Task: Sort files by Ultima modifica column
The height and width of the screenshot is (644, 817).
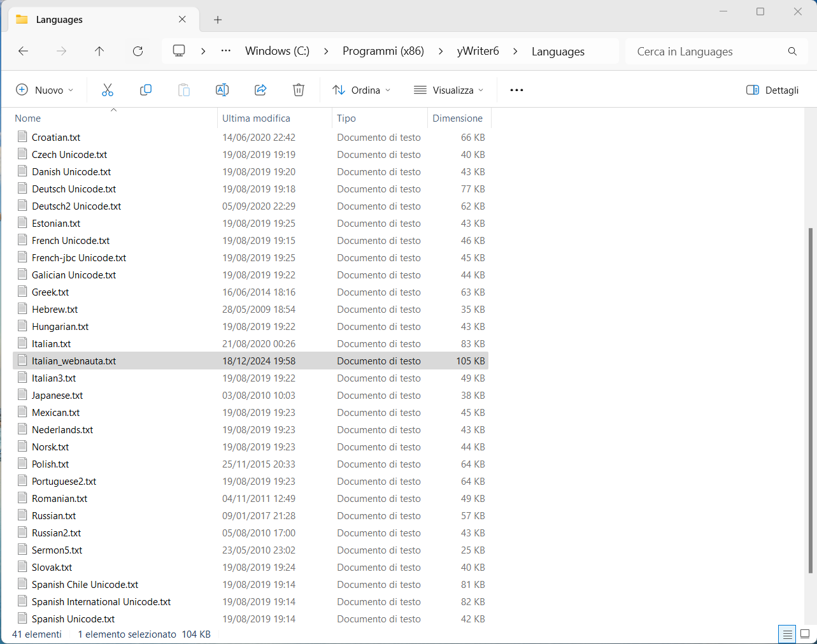Action: [256, 118]
